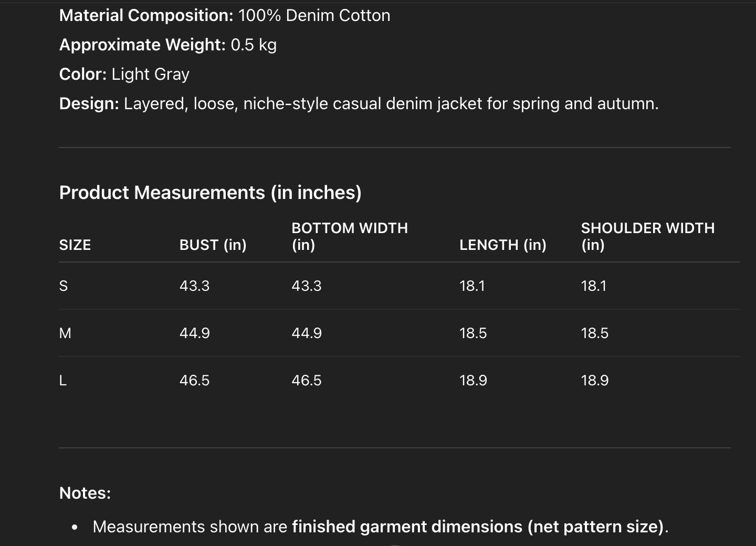Click the shoulder width value for size S
The image size is (756, 546).
point(593,286)
